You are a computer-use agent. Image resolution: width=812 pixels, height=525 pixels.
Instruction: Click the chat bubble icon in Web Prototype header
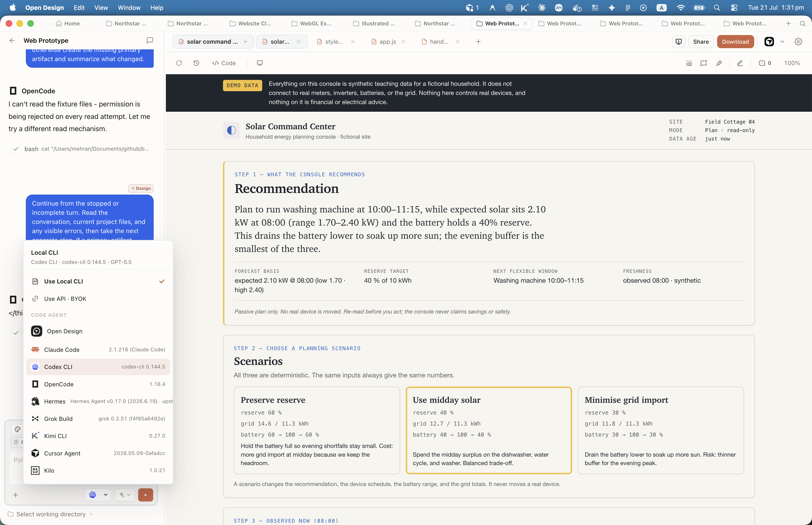point(150,41)
